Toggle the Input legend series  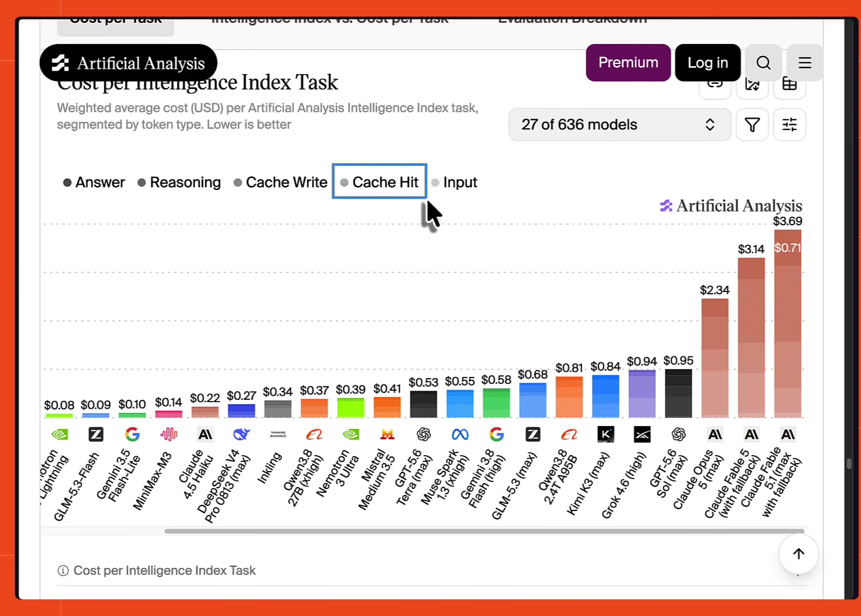click(454, 183)
